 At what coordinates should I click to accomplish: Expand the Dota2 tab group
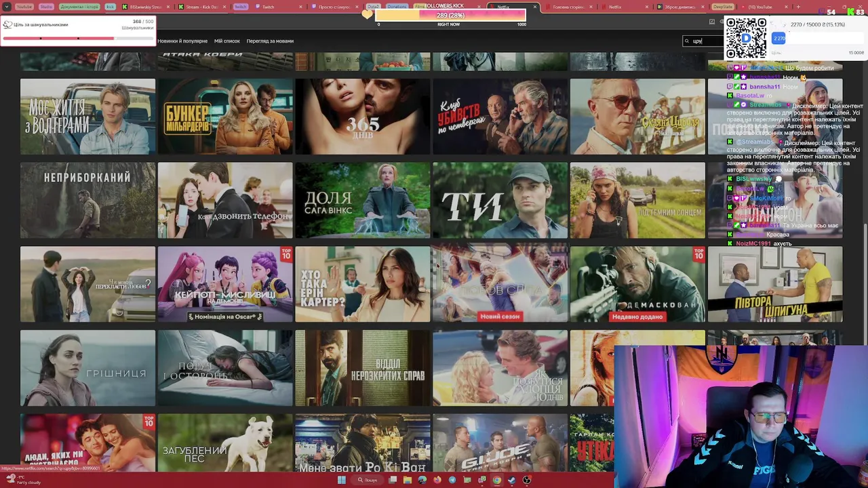[373, 7]
